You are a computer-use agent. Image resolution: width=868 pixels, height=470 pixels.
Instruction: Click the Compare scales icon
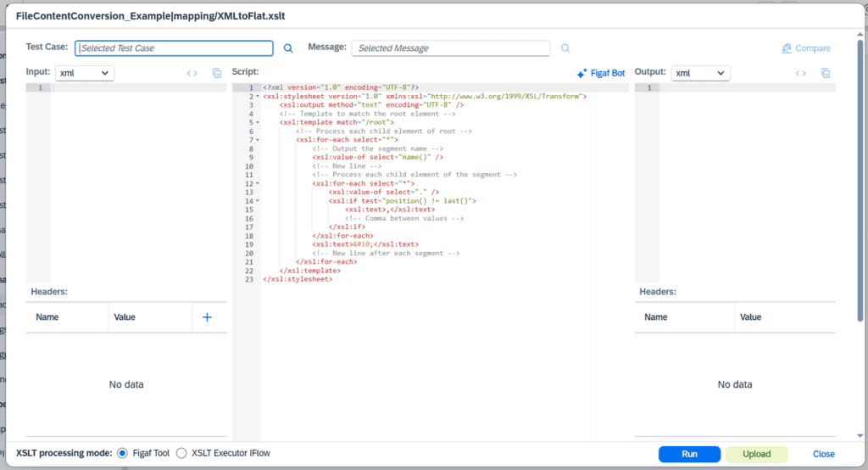point(787,48)
